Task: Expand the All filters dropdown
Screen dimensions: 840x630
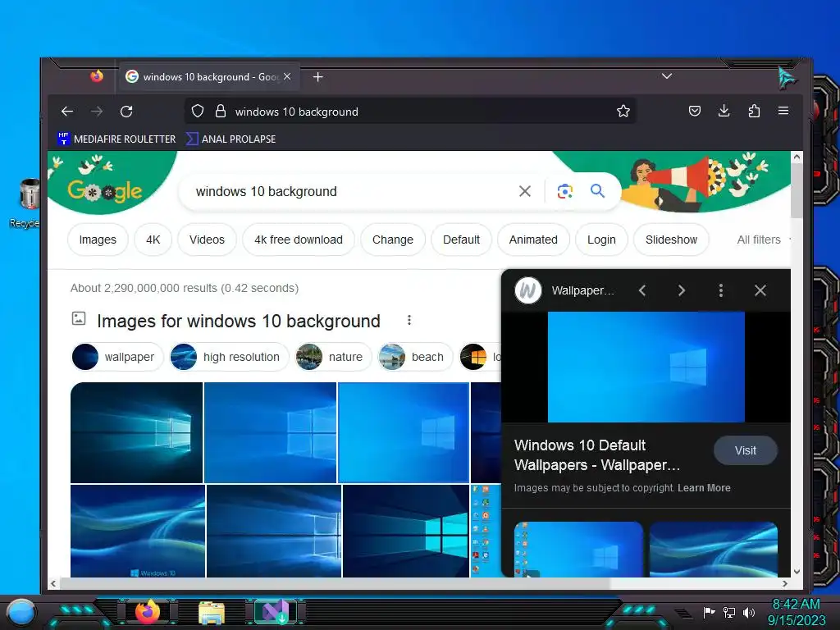Action: pyautogui.click(x=763, y=240)
